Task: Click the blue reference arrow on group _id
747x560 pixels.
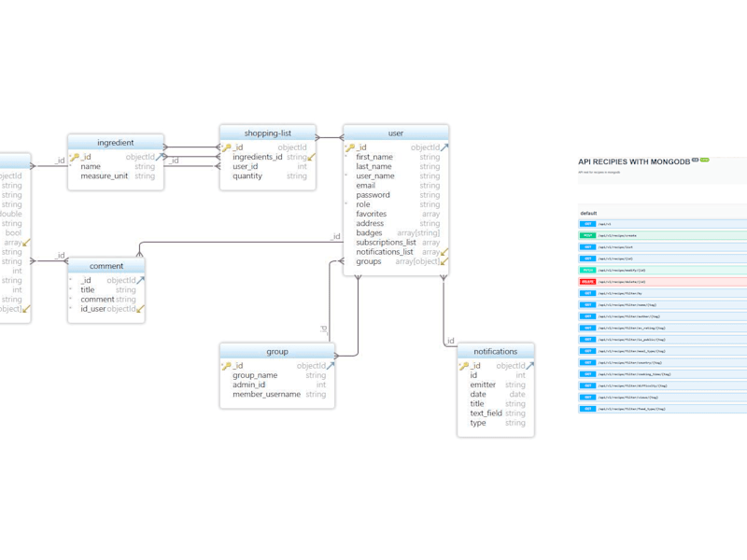Action: click(331, 366)
